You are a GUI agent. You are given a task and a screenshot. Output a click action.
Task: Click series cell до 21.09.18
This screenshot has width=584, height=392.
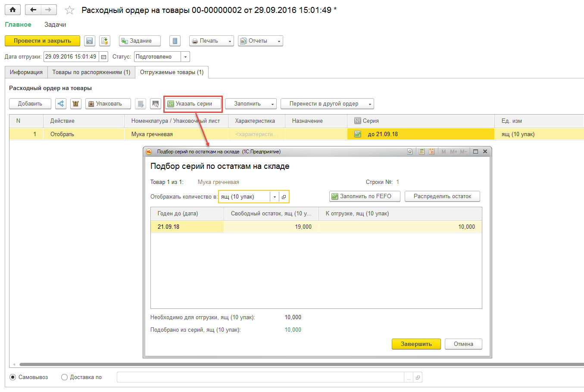[x=421, y=134]
